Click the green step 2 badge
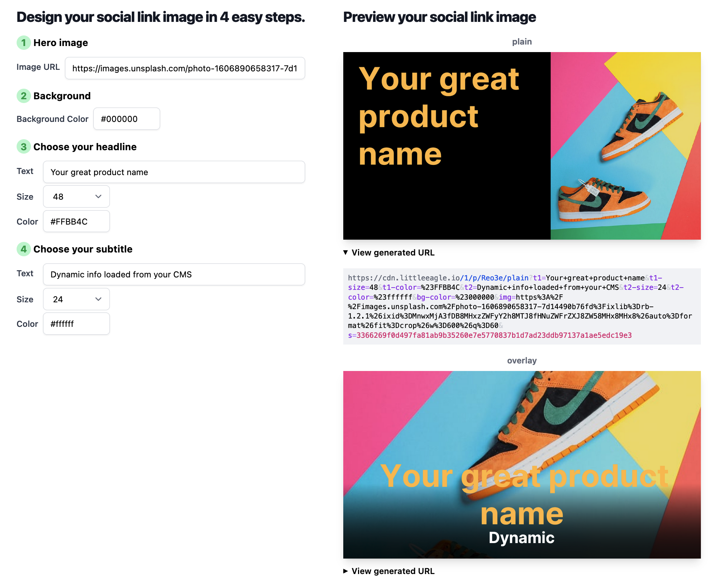 coord(23,96)
